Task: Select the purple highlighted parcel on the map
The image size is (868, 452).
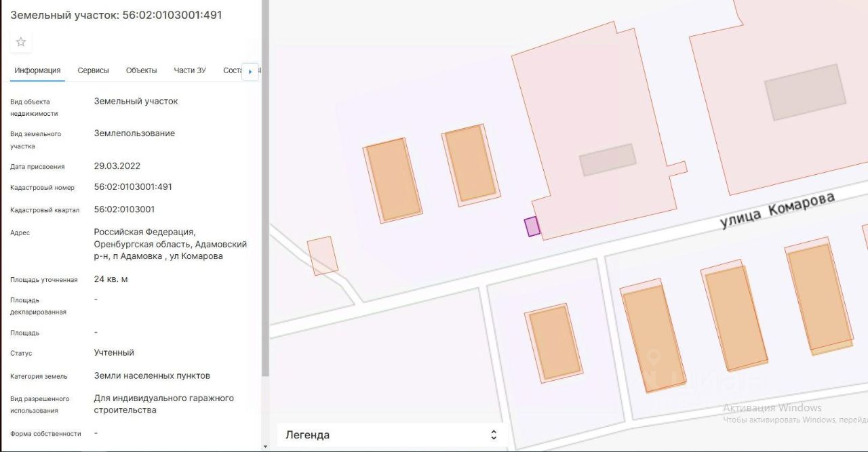Action: click(x=532, y=226)
